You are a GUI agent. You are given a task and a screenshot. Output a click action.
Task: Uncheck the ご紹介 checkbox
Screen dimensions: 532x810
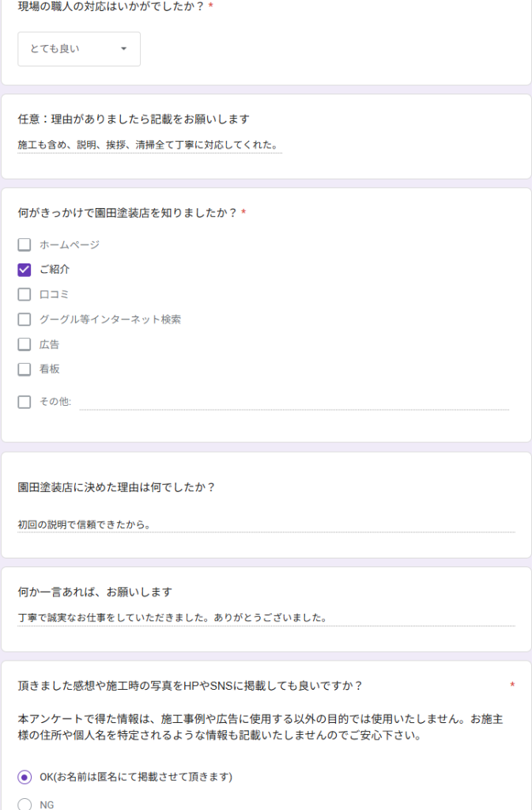tap(25, 270)
